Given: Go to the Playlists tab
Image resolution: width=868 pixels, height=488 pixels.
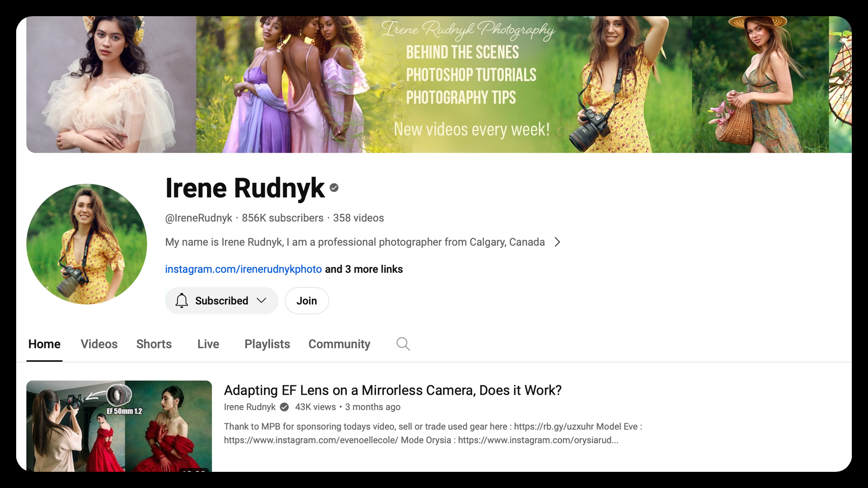Looking at the screenshot, I should (x=267, y=344).
